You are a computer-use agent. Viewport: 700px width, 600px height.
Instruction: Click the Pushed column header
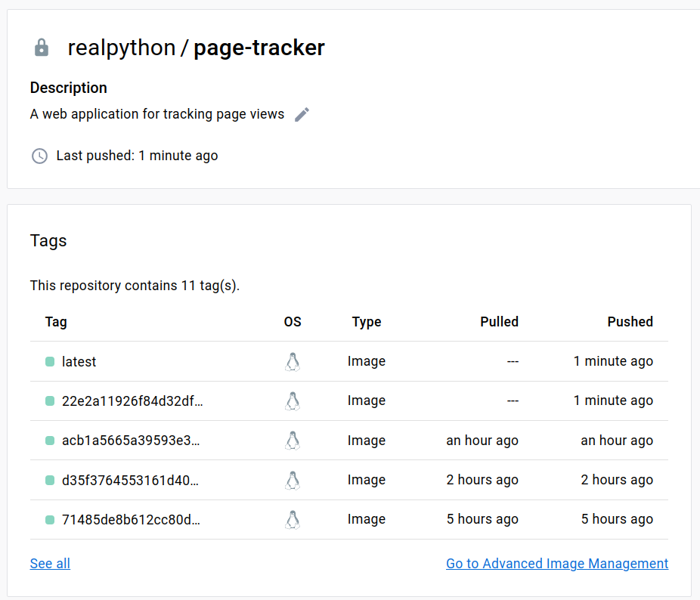click(630, 321)
